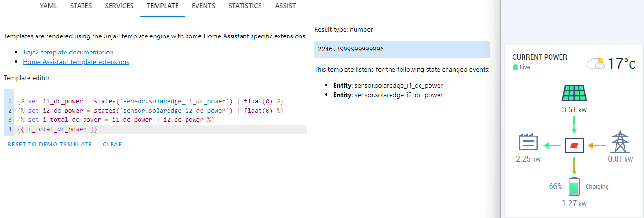
Task: Click the green arrow from solar to inverter
Action: pyautogui.click(x=574, y=125)
